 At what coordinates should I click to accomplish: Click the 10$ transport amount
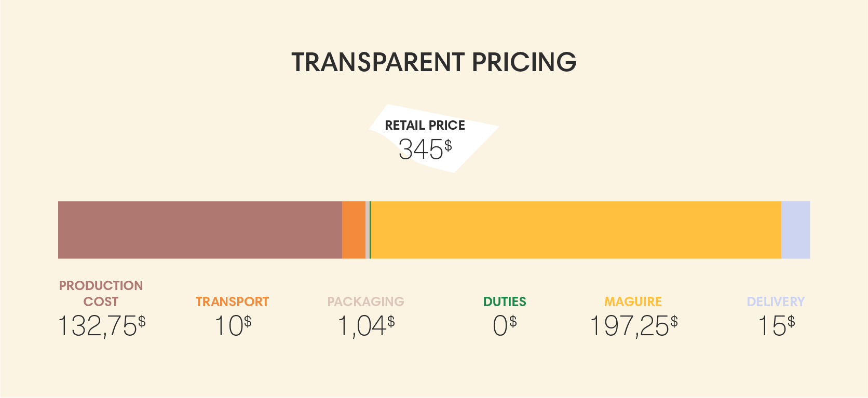(x=233, y=326)
